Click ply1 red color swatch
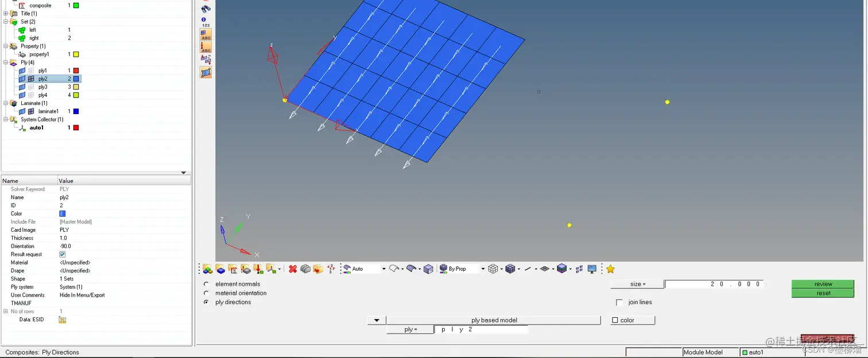 tap(76, 71)
